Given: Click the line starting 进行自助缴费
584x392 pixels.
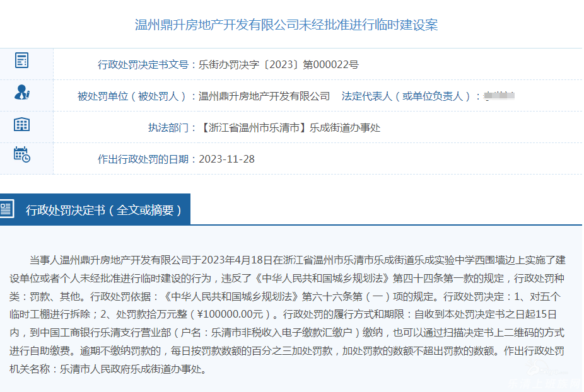Looking at the screenshot, I should (x=287, y=350).
